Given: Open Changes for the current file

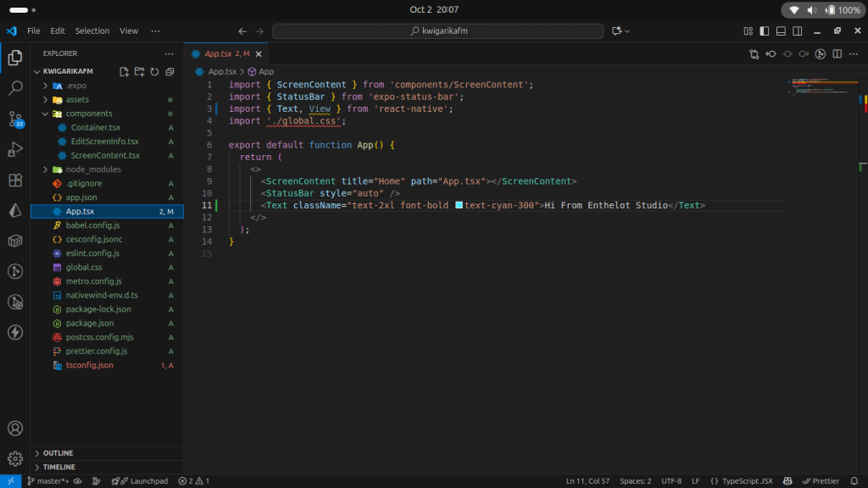Looking at the screenshot, I should 754,53.
